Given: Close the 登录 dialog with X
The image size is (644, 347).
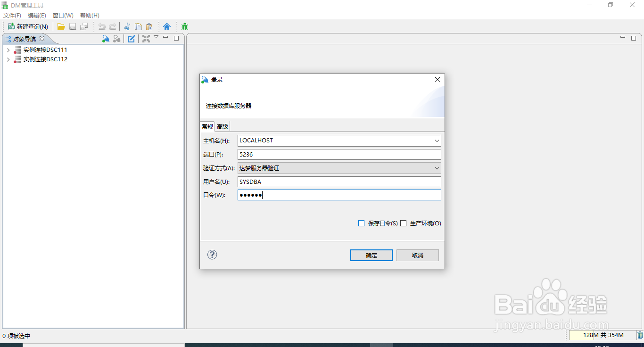Looking at the screenshot, I should tap(438, 80).
